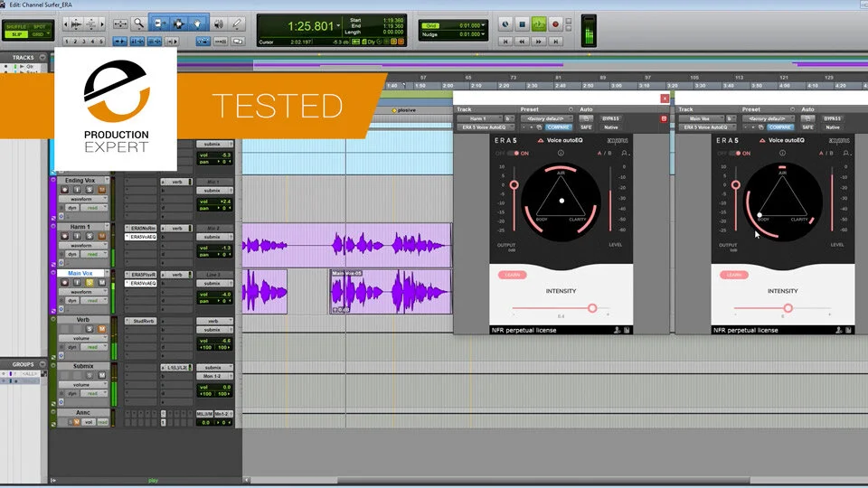The height and width of the screenshot is (488, 868).
Task: Open factory default preset menu in Main Vox plugin
Action: 769,118
